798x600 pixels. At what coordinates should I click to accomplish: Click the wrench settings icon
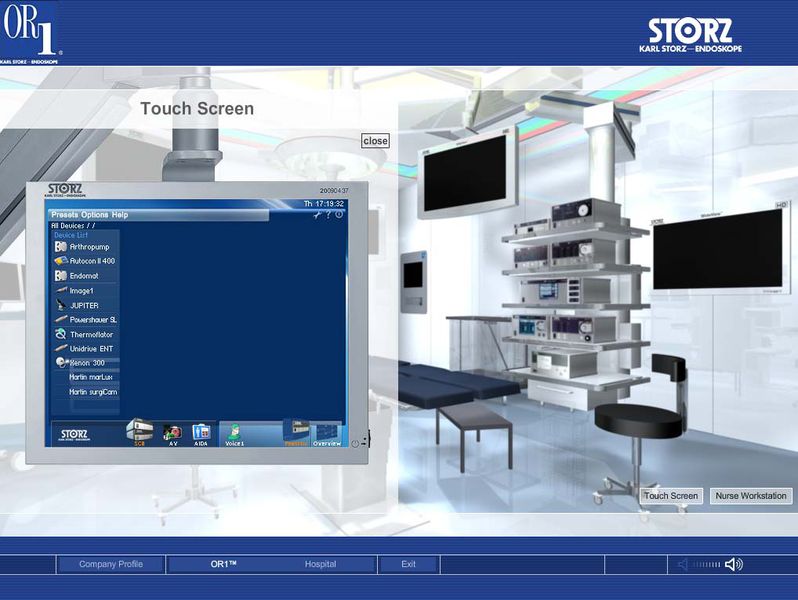click(317, 215)
